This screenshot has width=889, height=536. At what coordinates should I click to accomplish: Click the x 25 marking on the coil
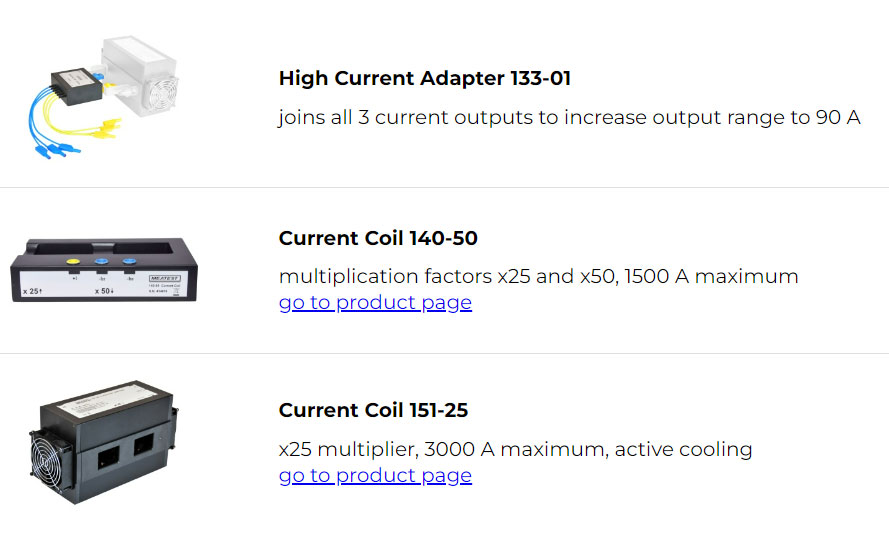click(x=32, y=291)
